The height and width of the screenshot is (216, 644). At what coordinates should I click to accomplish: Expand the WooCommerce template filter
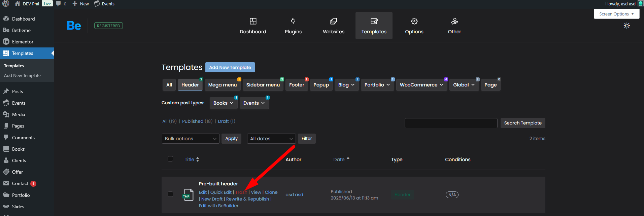click(421, 85)
